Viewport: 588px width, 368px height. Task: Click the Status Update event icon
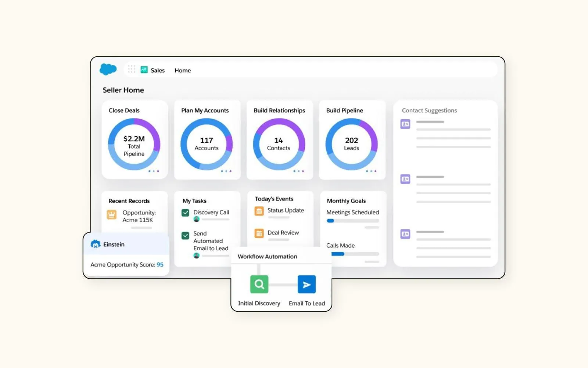(259, 210)
